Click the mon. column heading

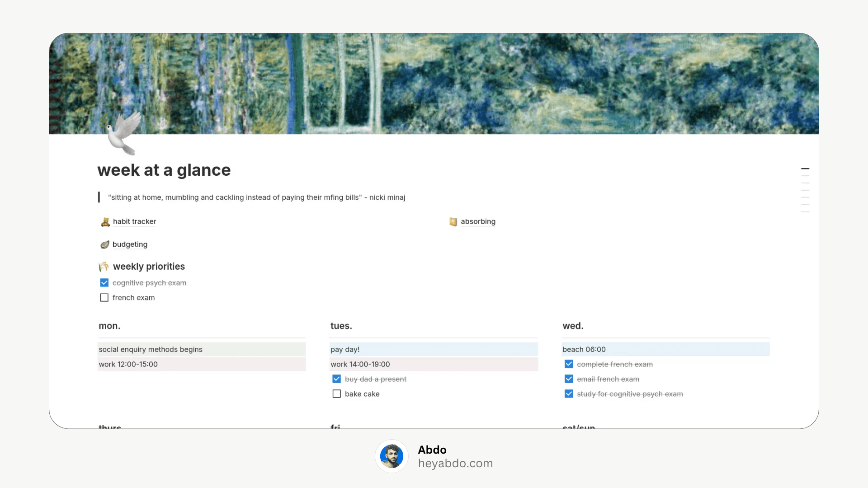point(109,326)
